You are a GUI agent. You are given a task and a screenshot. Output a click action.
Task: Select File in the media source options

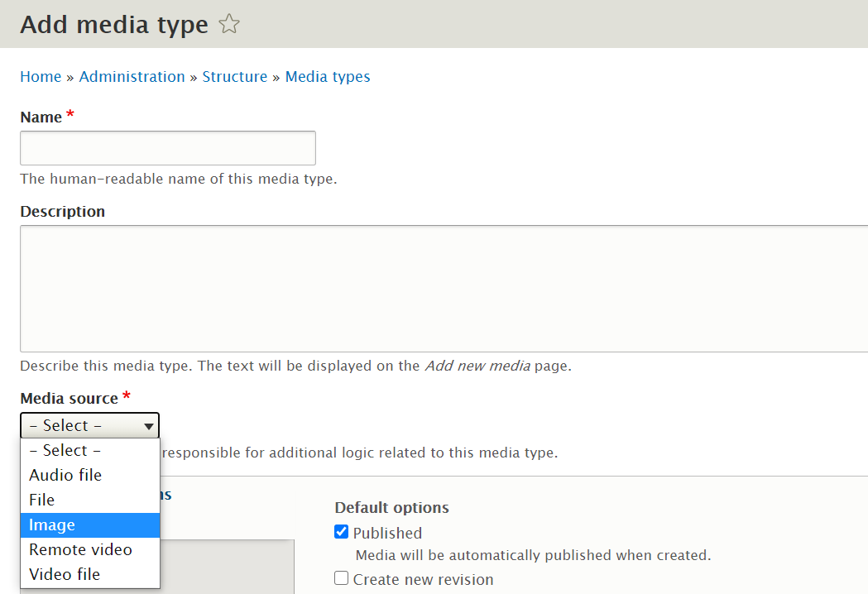click(x=41, y=500)
